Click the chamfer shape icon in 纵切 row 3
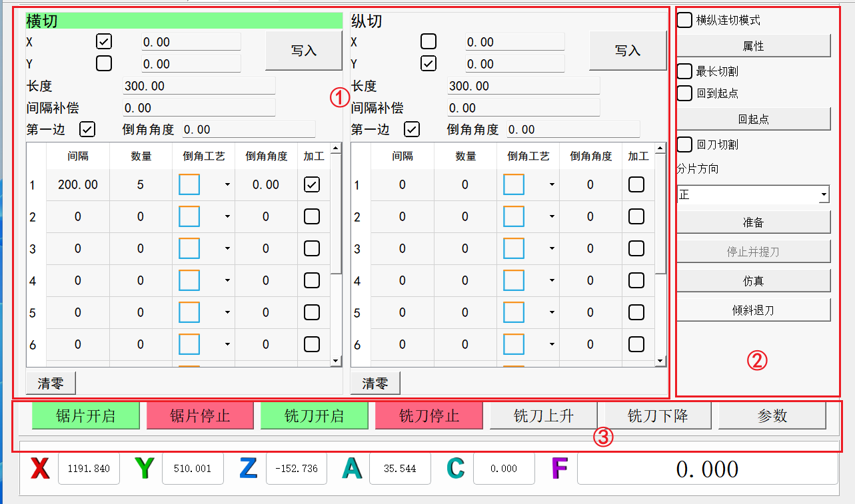The image size is (855, 504). [x=514, y=249]
